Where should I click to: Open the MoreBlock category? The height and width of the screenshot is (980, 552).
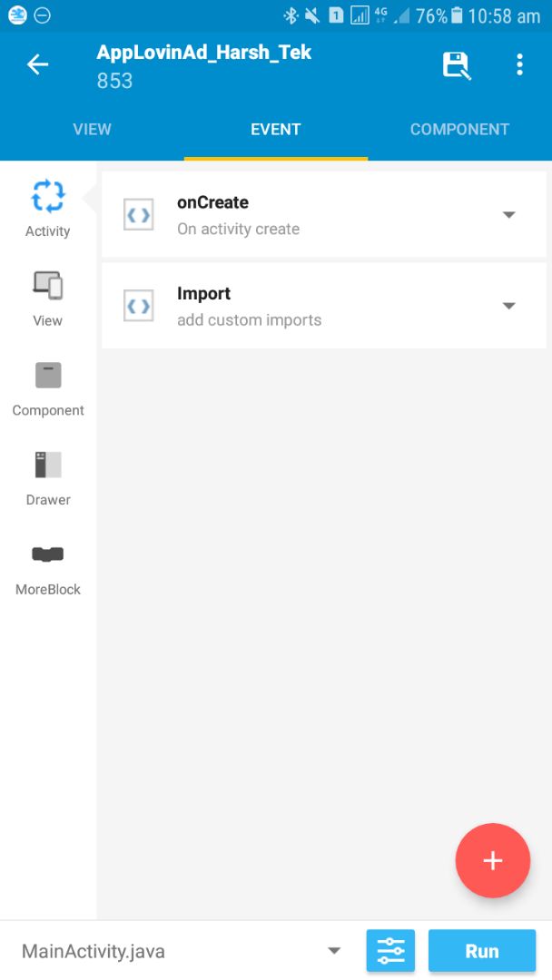point(48,568)
